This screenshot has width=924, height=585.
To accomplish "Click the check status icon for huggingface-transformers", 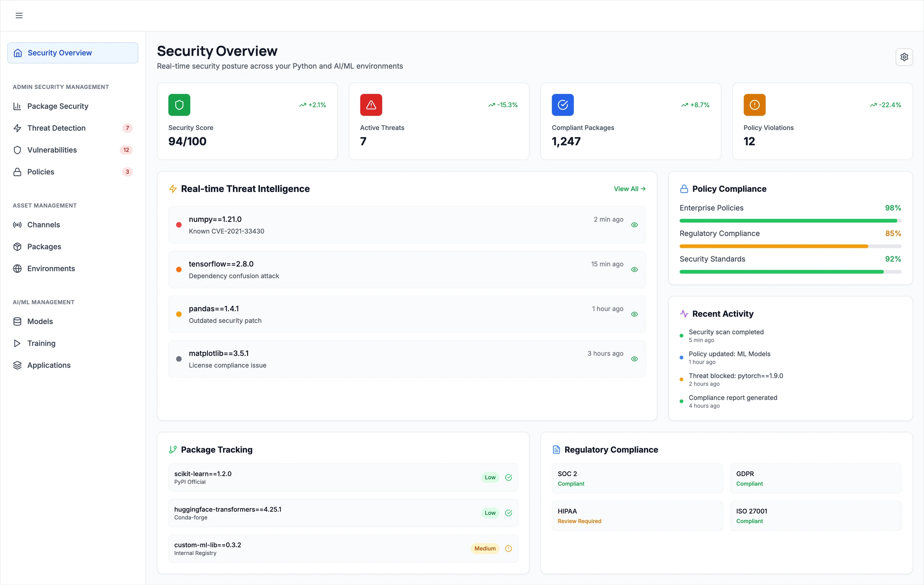I will [508, 513].
